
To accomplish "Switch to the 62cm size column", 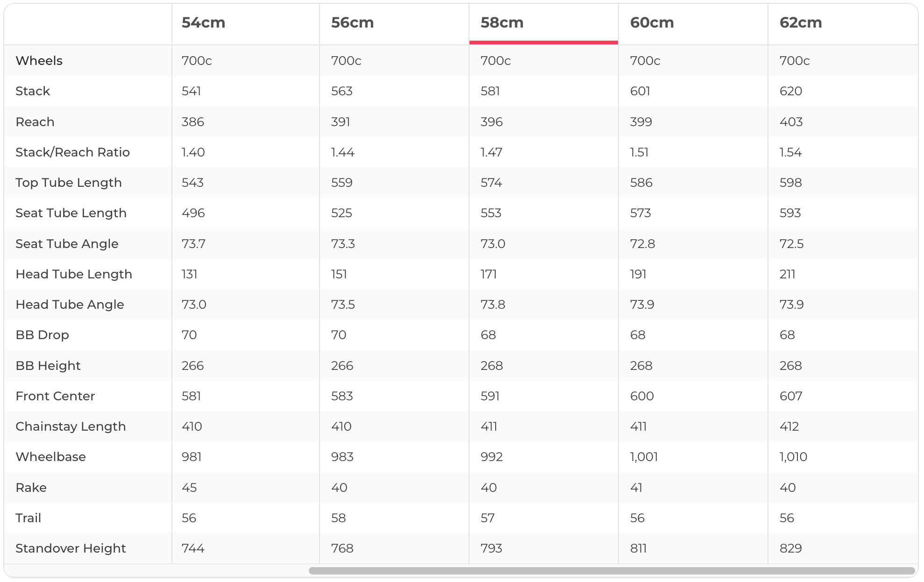I will coord(800,23).
